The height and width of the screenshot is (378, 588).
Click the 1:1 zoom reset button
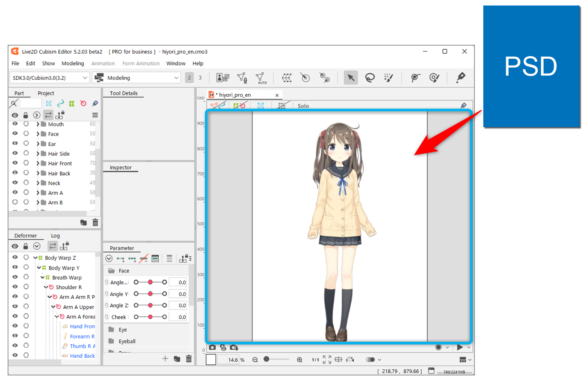[x=315, y=360]
